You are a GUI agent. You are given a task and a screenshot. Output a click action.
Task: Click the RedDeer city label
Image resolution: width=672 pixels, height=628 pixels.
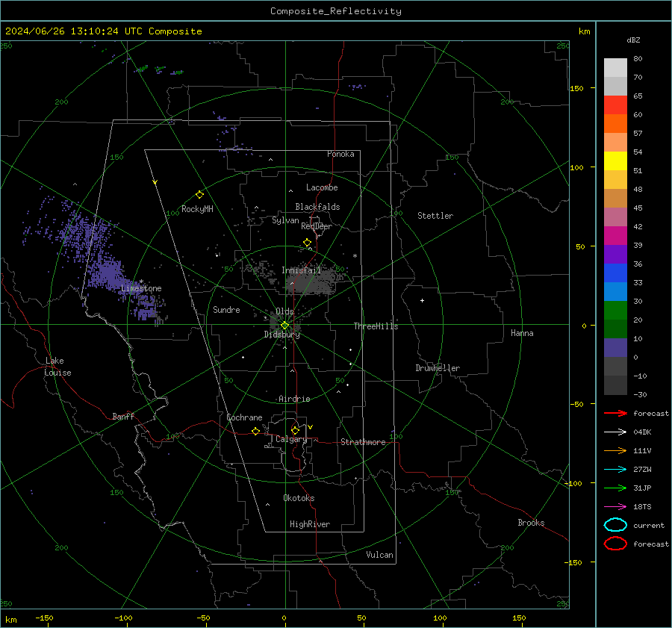pos(317,226)
